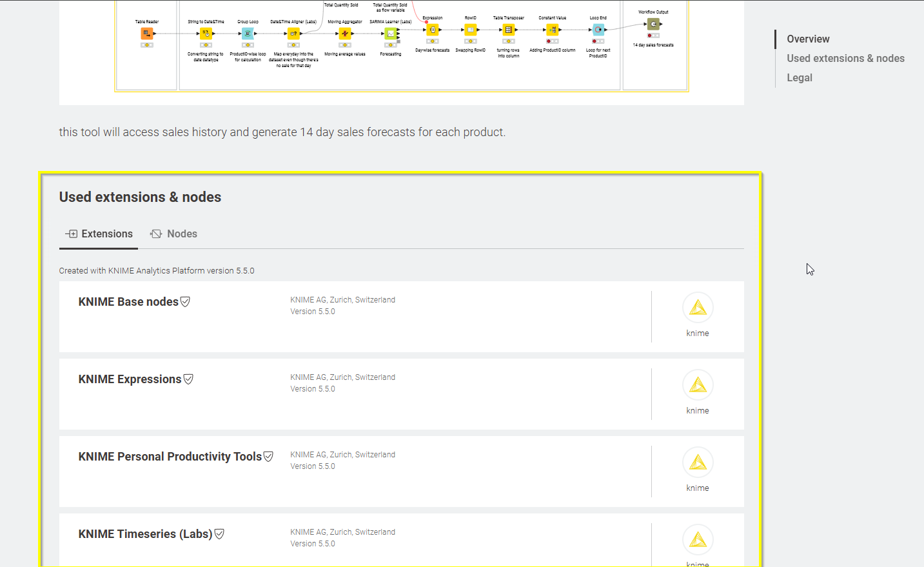Screen dimensions: 924x567
Task: Open the KNIME Personal Productivity Tools title
Action: click(x=170, y=457)
